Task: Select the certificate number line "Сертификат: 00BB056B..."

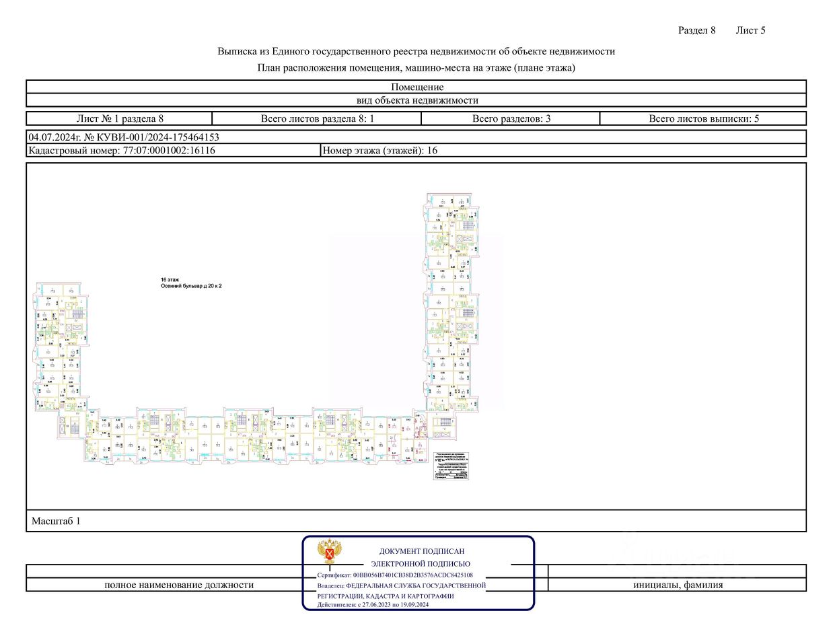Action: point(395,575)
